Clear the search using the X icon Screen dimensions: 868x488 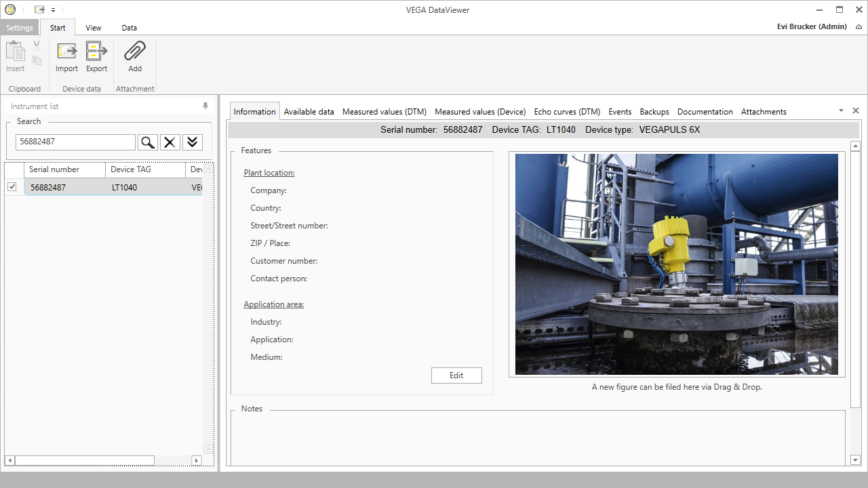click(170, 142)
